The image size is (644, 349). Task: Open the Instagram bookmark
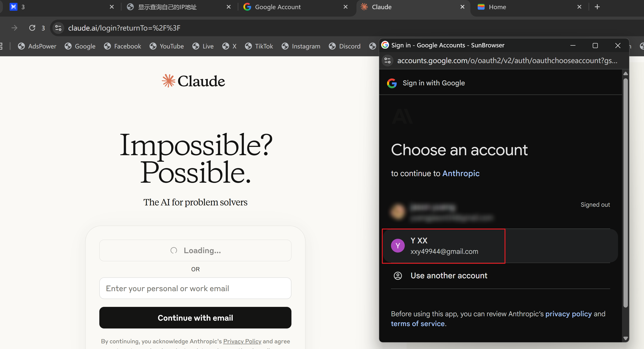point(301,46)
